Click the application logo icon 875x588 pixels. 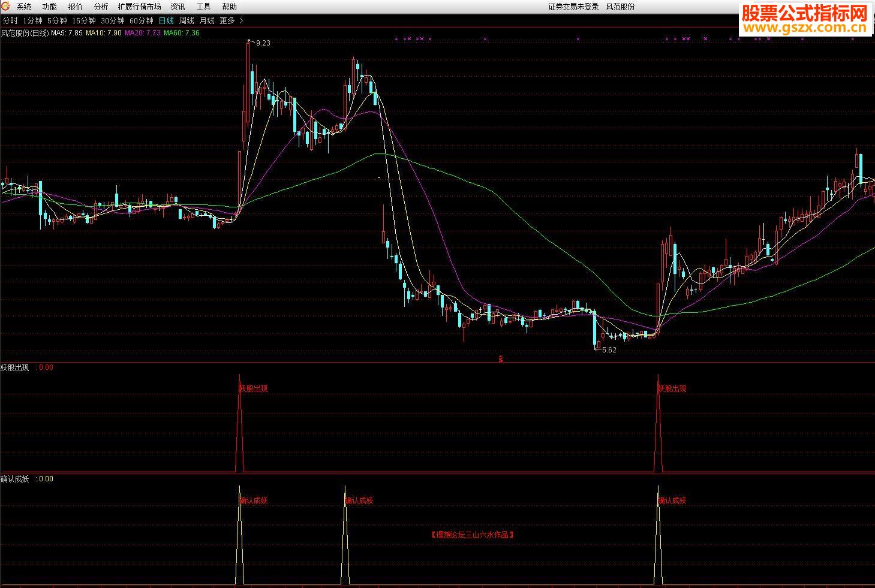pos(6,7)
